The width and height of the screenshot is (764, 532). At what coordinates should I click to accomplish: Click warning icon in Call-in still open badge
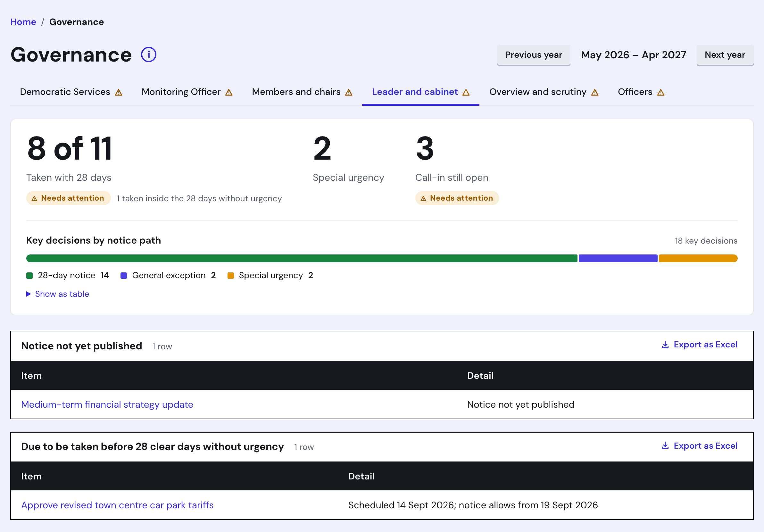coord(423,199)
